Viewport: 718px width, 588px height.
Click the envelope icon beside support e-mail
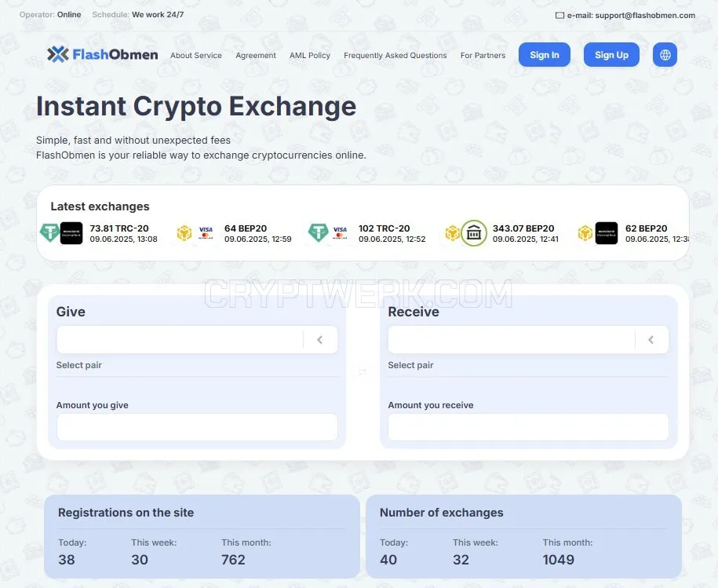click(559, 16)
